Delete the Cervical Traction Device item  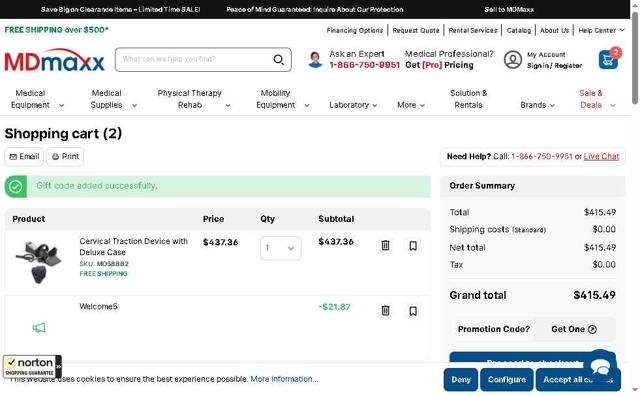(x=385, y=245)
